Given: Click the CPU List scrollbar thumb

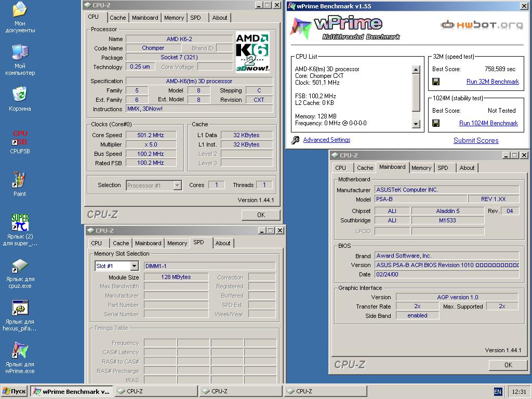Looking at the screenshot, I should [416, 92].
